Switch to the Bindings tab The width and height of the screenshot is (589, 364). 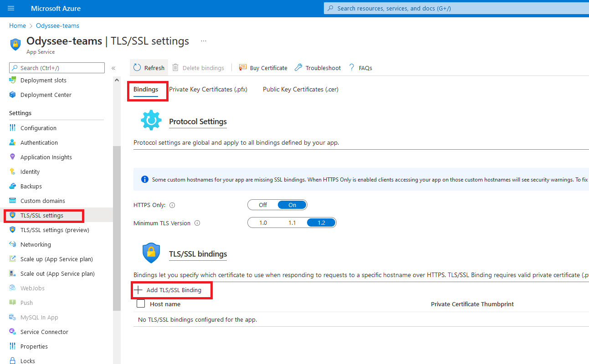click(146, 90)
